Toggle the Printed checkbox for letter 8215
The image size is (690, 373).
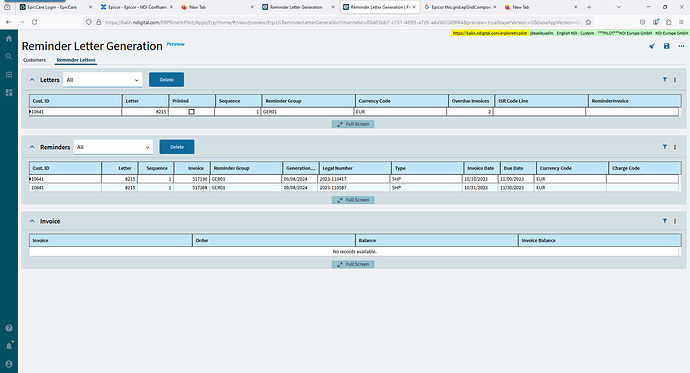[191, 112]
